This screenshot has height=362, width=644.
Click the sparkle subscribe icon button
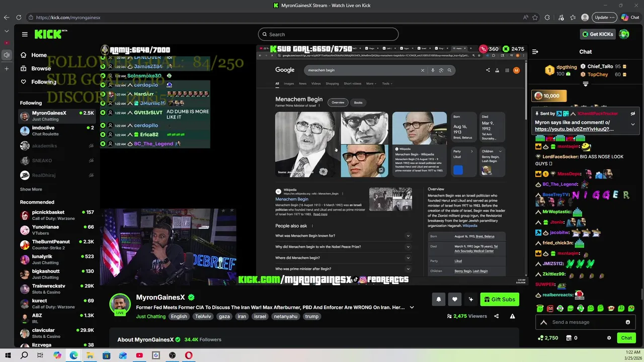470,299
